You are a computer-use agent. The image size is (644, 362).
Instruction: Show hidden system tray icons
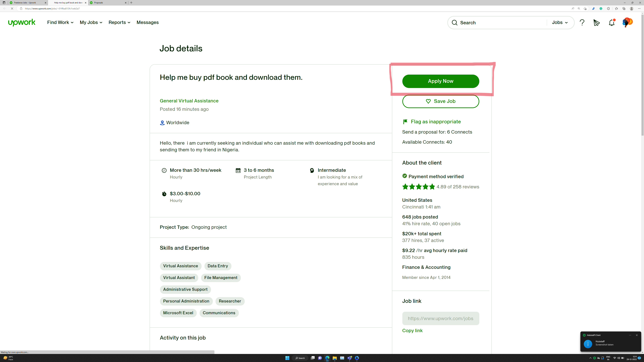[x=591, y=358]
